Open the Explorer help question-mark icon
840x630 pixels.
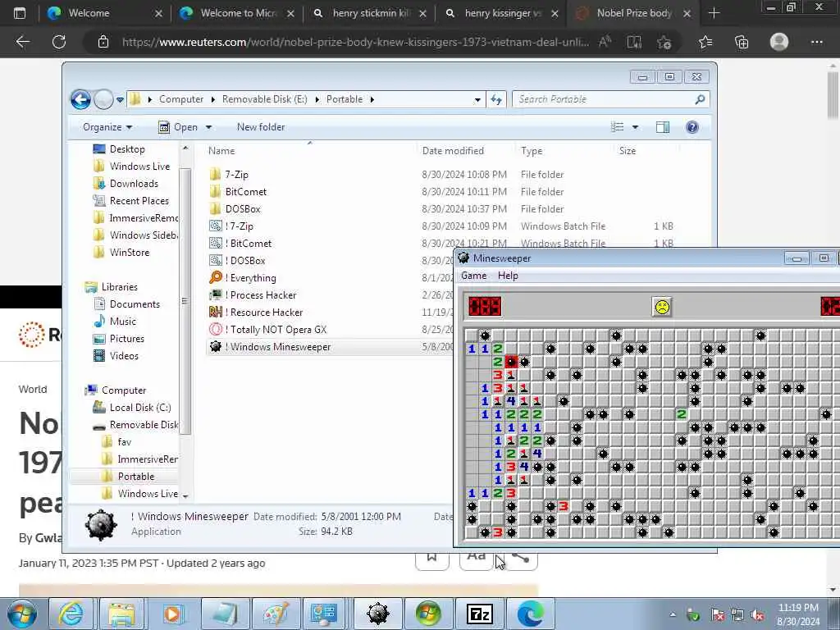coord(692,127)
